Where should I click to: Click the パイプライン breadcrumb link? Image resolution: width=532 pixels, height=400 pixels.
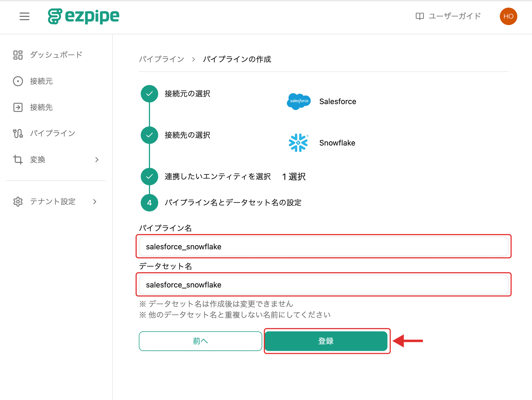coord(162,59)
